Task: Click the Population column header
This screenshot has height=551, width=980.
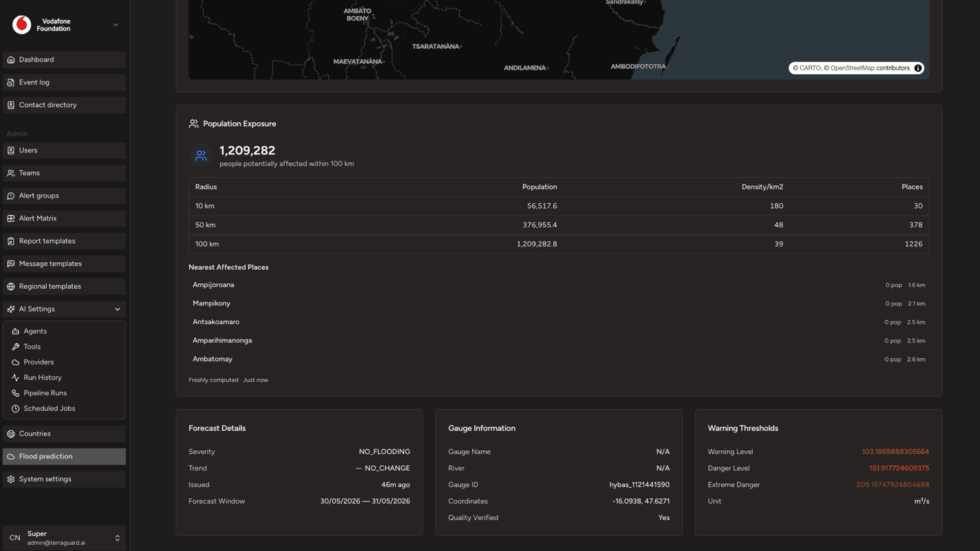Action: (539, 187)
